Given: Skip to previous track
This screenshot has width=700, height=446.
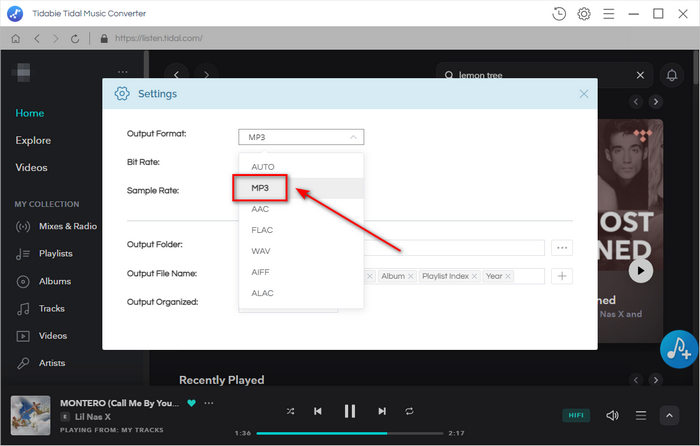Looking at the screenshot, I should coord(317,411).
